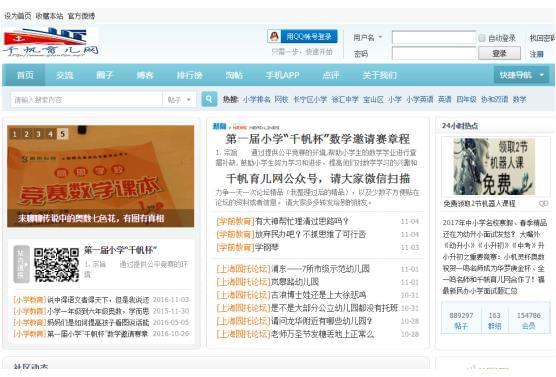
Task: Click the 收藏本站 link
Action: point(49,16)
